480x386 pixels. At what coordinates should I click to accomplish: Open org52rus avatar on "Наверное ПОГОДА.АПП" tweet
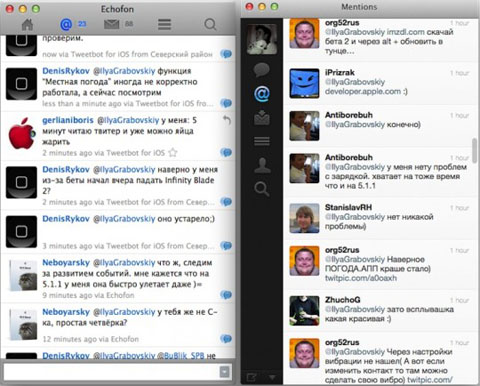coord(304,261)
